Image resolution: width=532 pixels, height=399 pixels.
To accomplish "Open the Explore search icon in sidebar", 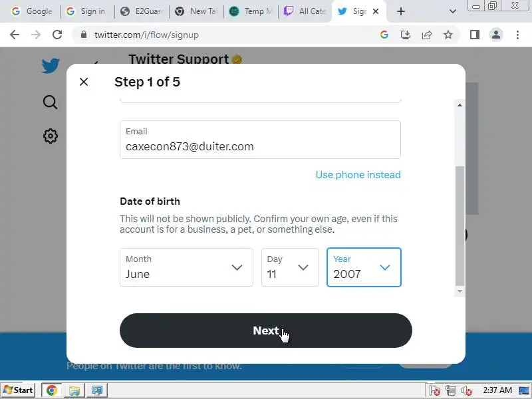I will [x=51, y=102].
